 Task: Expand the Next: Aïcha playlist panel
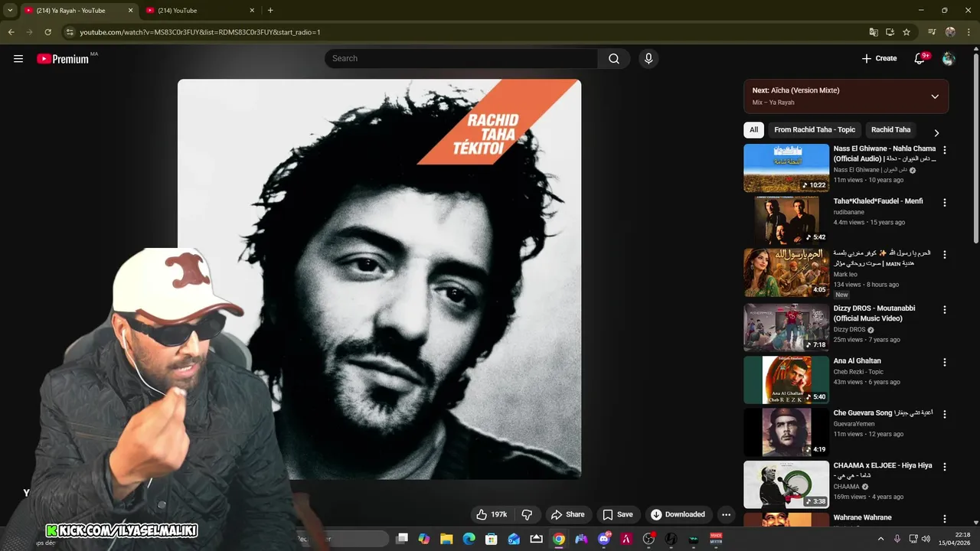[x=935, y=96]
